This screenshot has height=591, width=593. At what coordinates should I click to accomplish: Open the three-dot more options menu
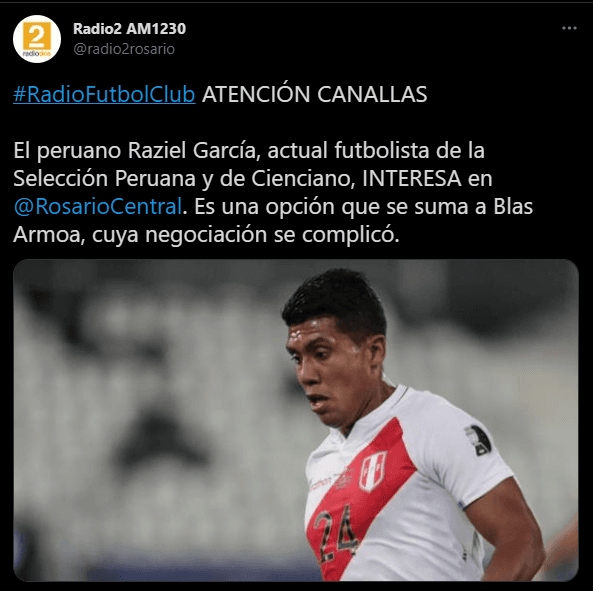(x=569, y=28)
